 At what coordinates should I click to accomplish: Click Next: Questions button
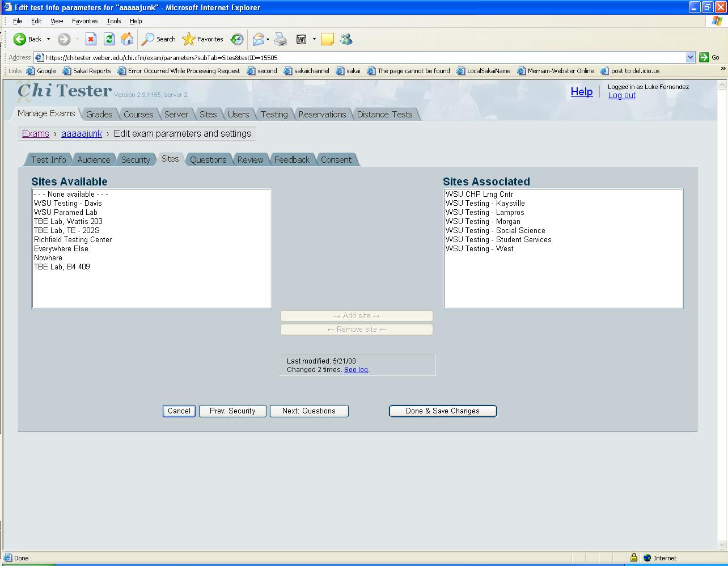[309, 411]
